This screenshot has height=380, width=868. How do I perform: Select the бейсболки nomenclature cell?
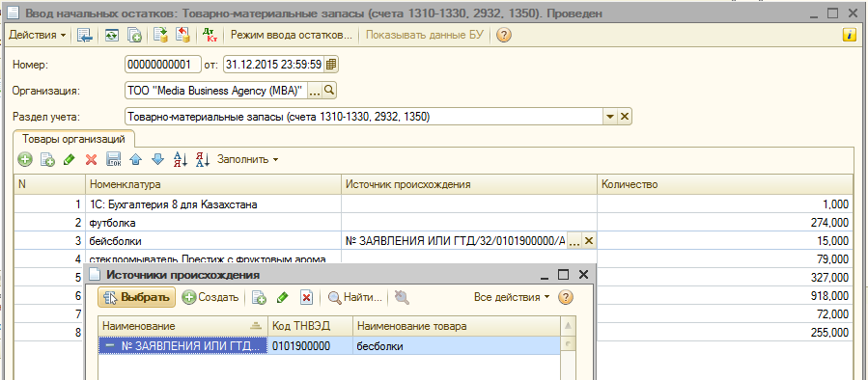[213, 241]
